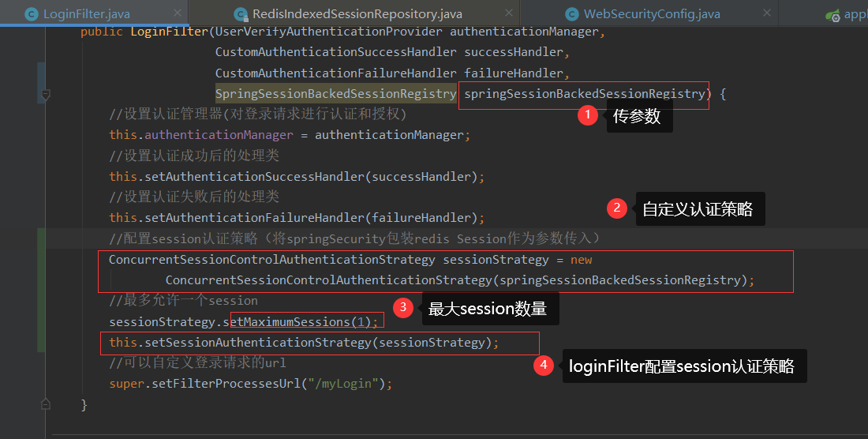Click the springSessionBackedSessionRegistry argument in the strategy constructor call
The image size is (868, 439).
620,280
